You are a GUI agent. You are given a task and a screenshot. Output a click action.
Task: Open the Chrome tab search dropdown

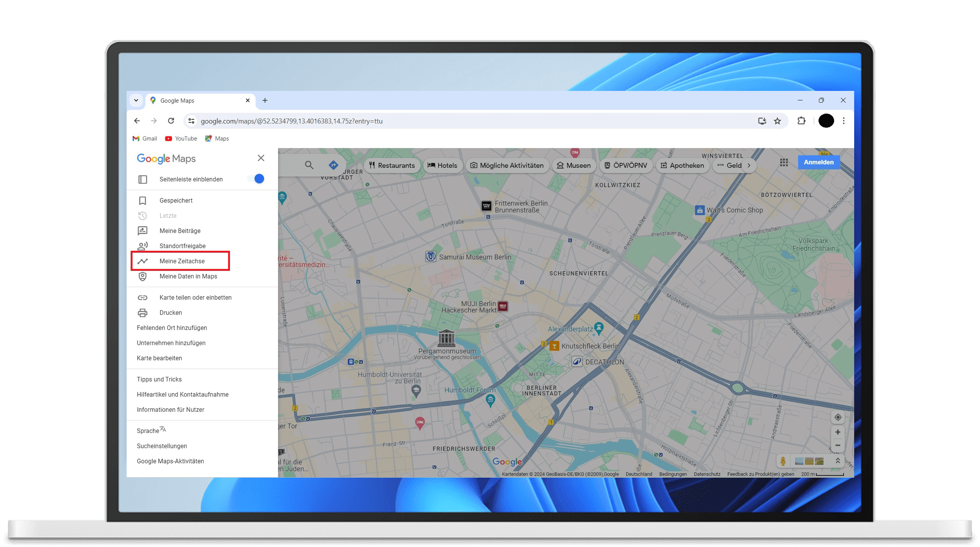(136, 100)
